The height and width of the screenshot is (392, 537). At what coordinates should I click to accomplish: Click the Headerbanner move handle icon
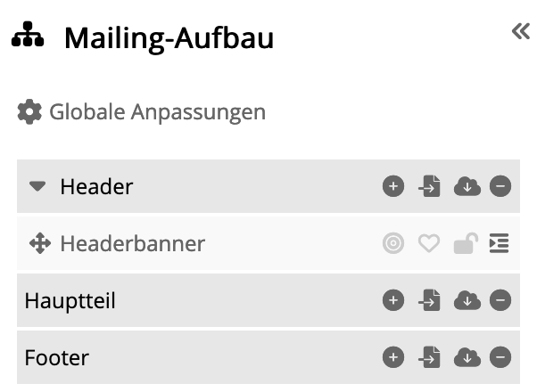(x=40, y=243)
